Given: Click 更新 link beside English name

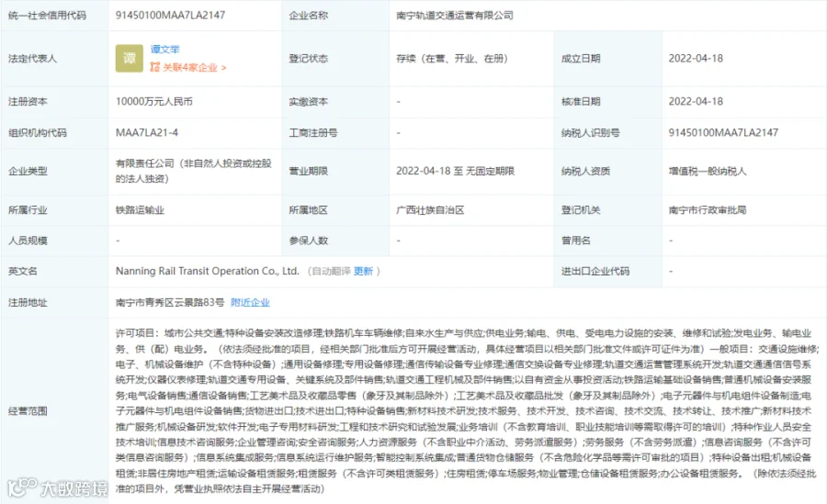Looking at the screenshot, I should pyautogui.click(x=363, y=271).
